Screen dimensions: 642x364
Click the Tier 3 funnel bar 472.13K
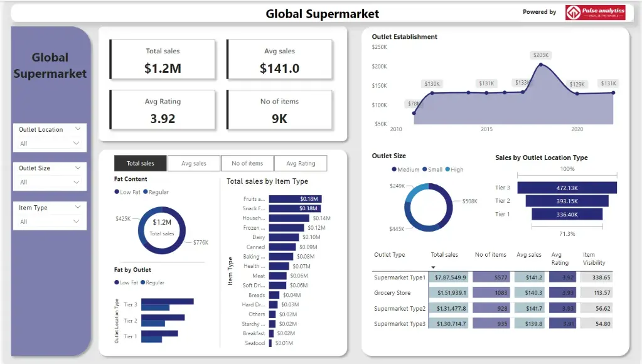[x=567, y=188]
